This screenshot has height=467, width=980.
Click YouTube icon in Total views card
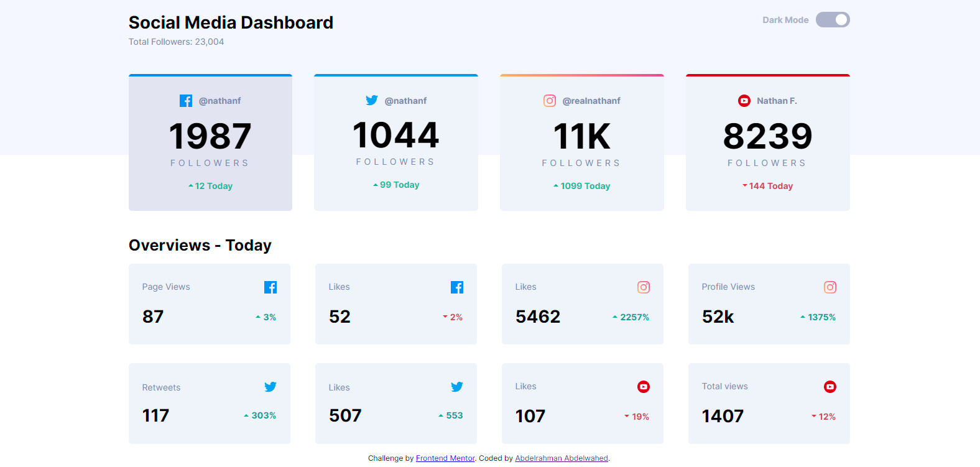830,387
